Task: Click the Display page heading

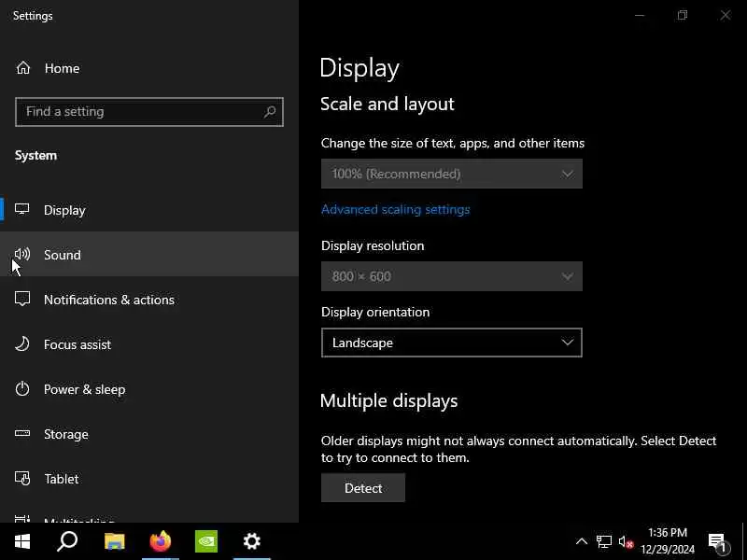Action: click(x=359, y=68)
